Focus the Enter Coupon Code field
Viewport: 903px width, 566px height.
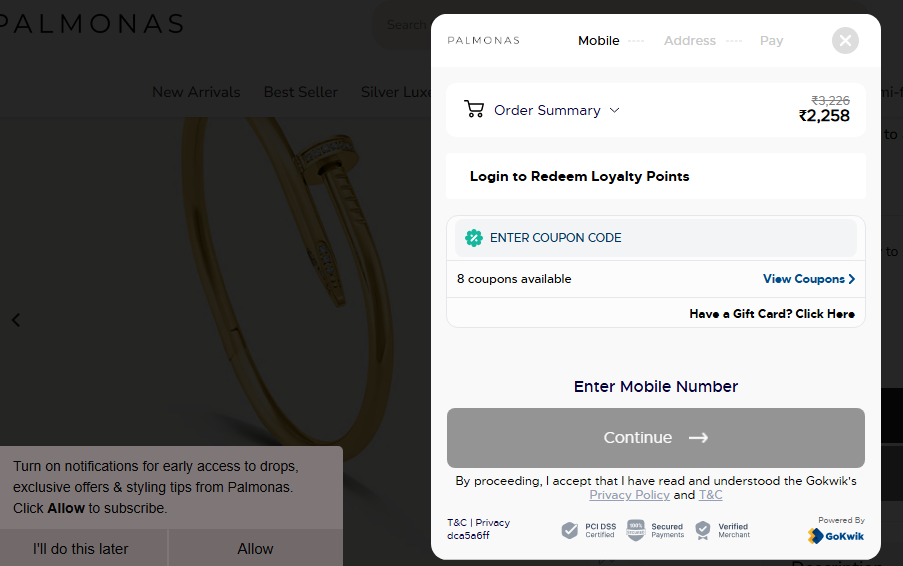point(655,238)
